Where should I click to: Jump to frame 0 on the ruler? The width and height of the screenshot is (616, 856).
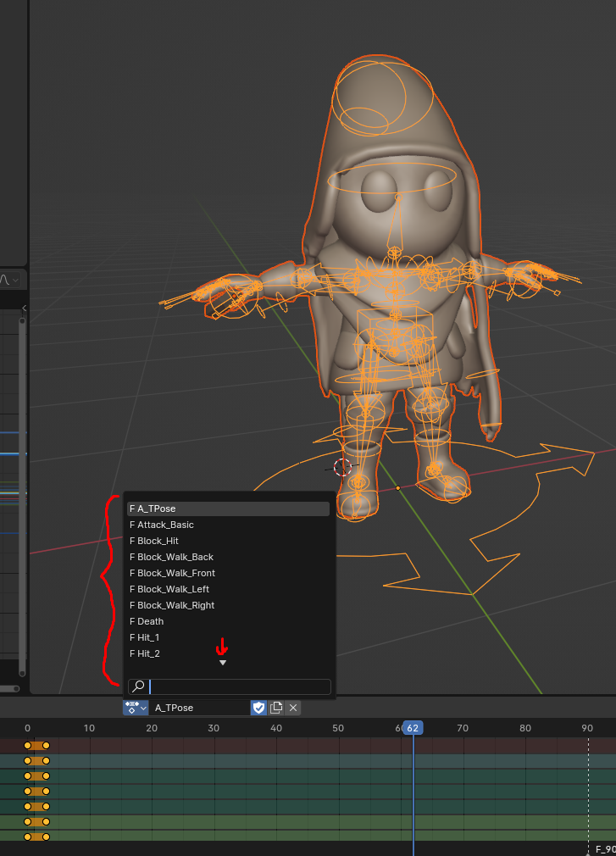point(27,728)
